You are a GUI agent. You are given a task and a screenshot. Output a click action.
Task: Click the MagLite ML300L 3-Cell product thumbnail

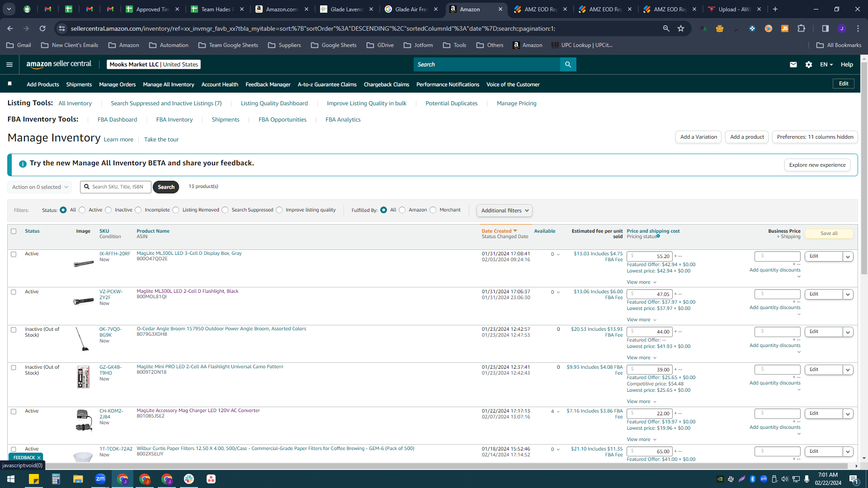tap(84, 263)
